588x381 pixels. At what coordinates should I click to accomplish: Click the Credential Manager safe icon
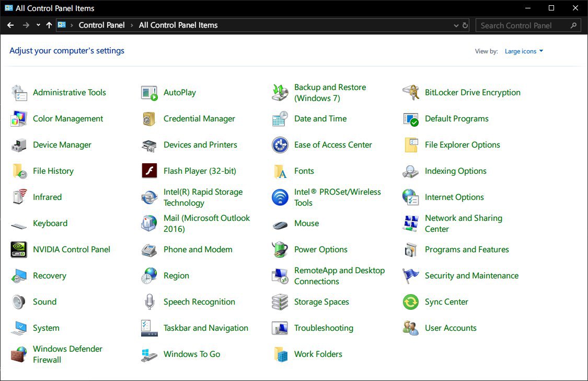tap(149, 119)
